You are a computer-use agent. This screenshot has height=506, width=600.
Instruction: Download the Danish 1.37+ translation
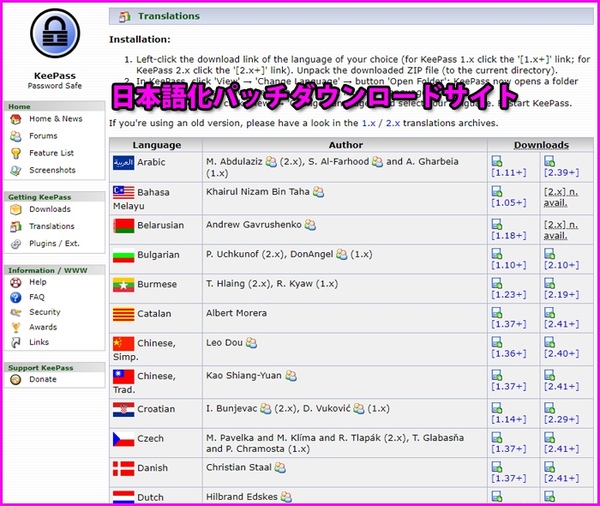click(x=509, y=478)
